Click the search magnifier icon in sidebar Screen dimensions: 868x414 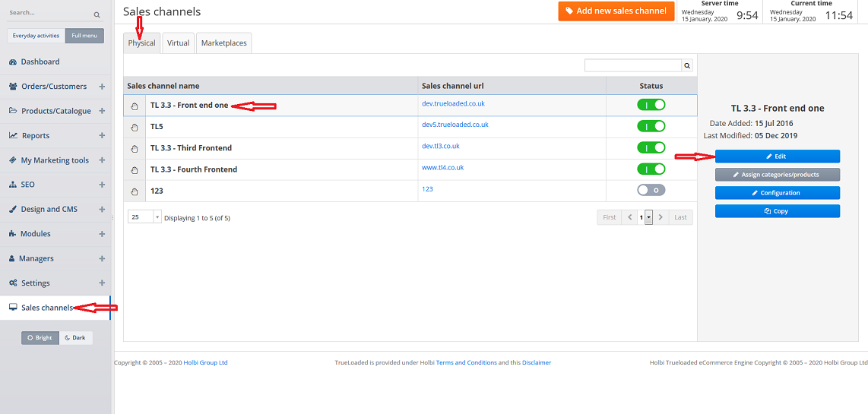[97, 14]
